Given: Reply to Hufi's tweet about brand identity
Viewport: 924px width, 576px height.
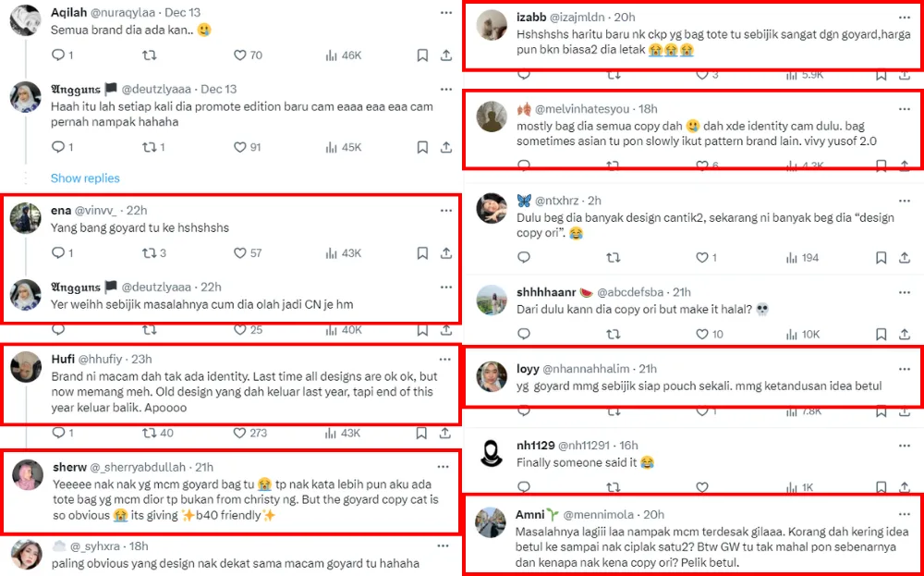Looking at the screenshot, I should (x=57, y=433).
